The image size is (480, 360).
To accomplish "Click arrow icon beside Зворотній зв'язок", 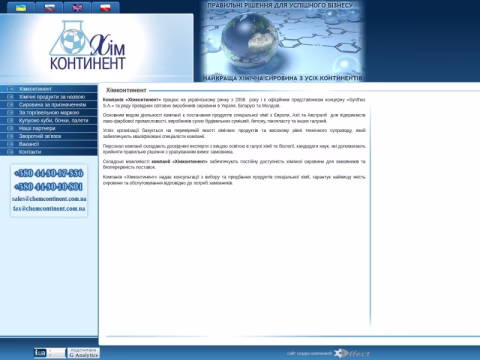I will pyautogui.click(x=10, y=136).
